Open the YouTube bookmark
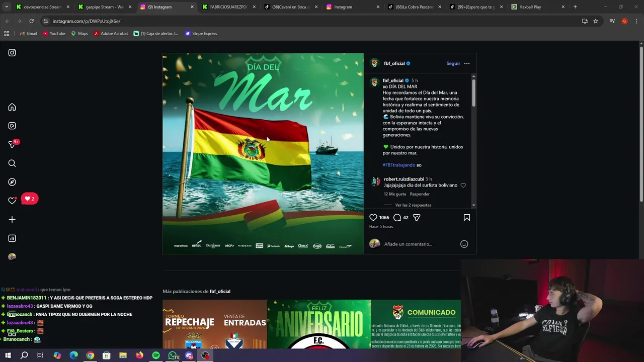This screenshot has width=644, height=362. [54, 34]
